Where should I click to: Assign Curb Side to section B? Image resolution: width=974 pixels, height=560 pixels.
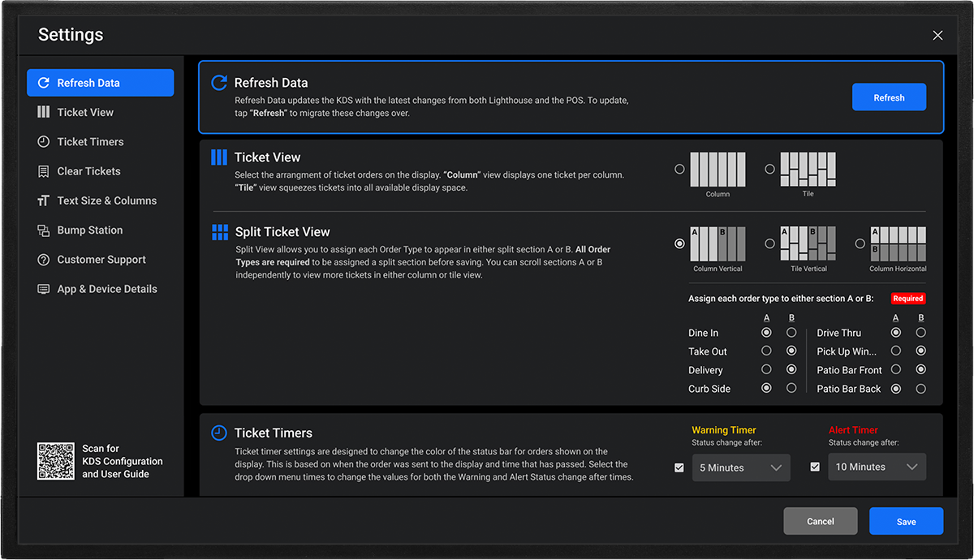[791, 389]
